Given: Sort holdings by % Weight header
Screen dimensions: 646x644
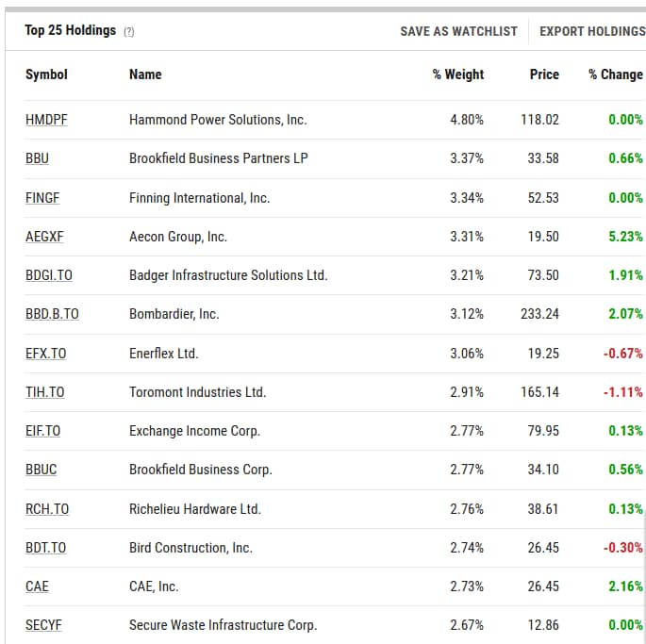Looking at the screenshot, I should tap(457, 74).
